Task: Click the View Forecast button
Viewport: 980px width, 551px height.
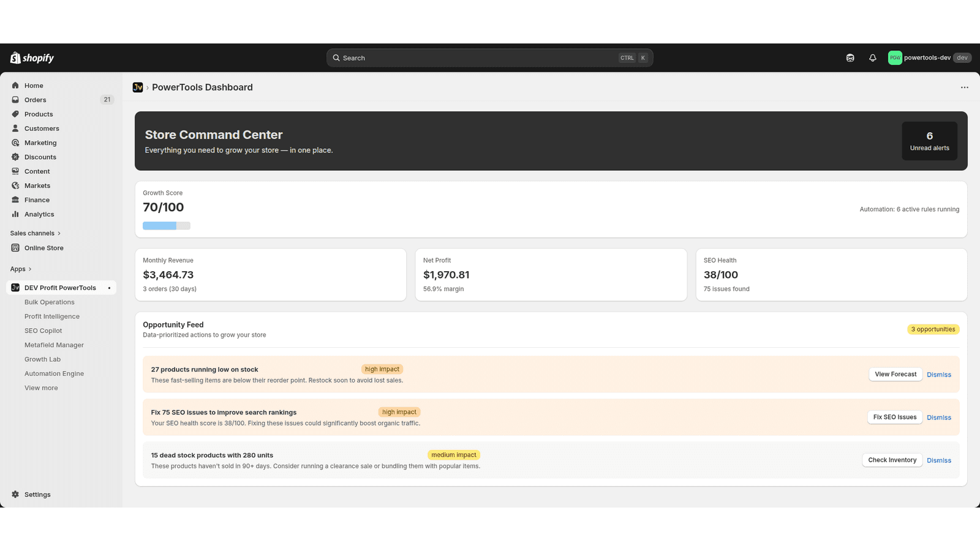Action: pyautogui.click(x=895, y=374)
